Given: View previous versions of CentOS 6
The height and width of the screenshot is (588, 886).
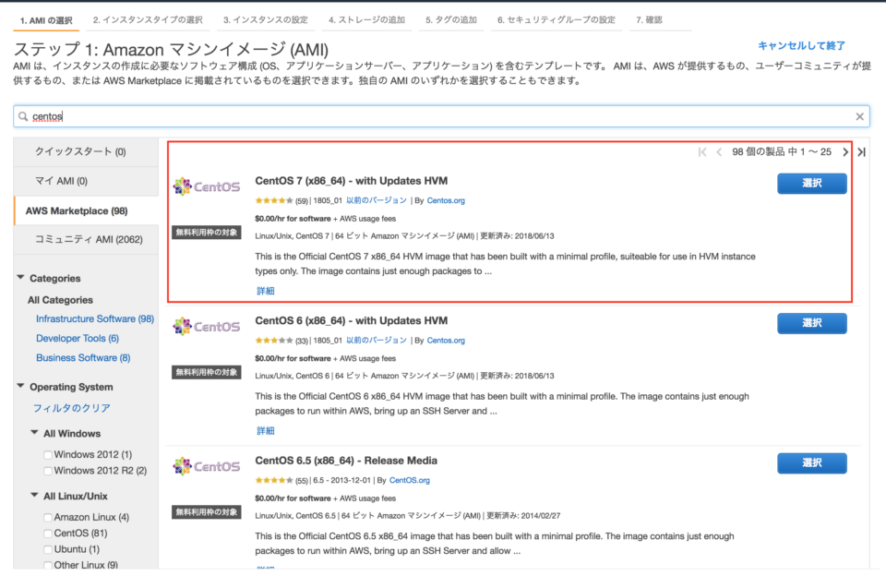Looking at the screenshot, I should click(x=377, y=341).
